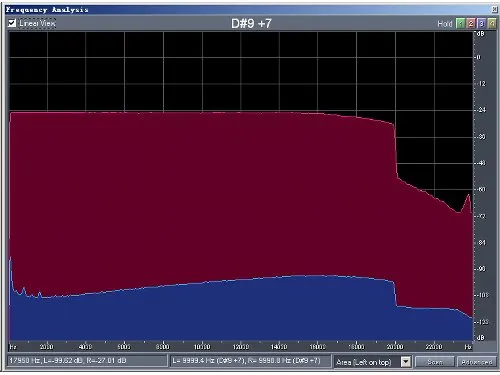Click the Linear View label text
500x375 pixels.
tap(37, 23)
